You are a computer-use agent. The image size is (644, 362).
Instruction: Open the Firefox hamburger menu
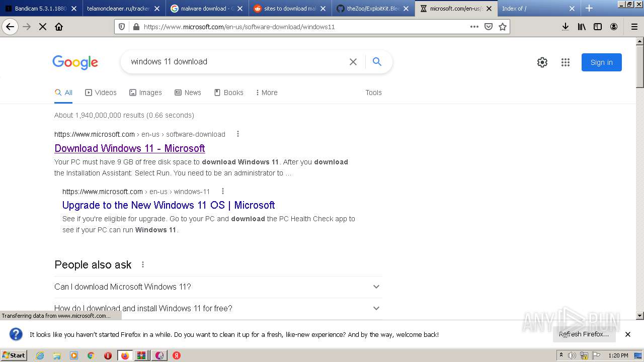click(x=634, y=27)
